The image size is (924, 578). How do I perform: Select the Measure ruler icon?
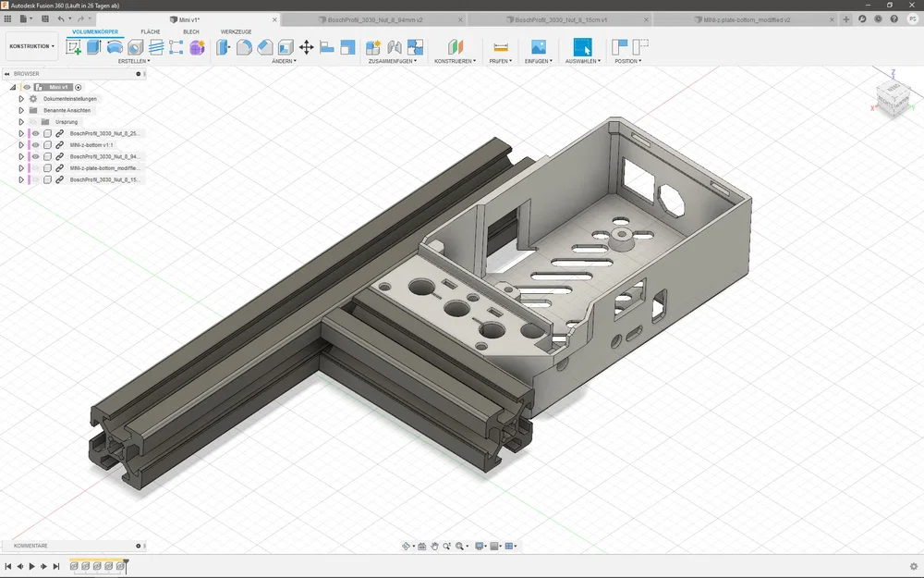click(x=500, y=47)
